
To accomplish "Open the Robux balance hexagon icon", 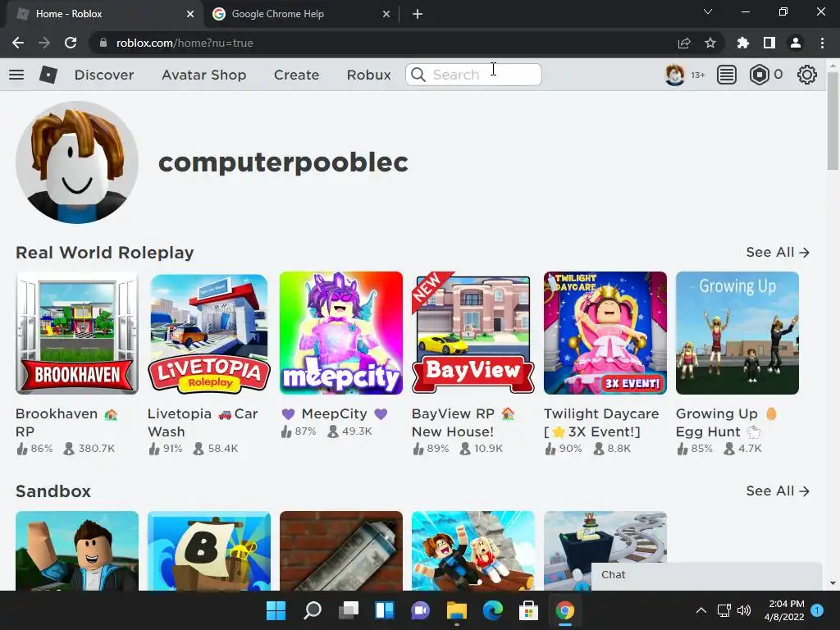I will tap(759, 75).
